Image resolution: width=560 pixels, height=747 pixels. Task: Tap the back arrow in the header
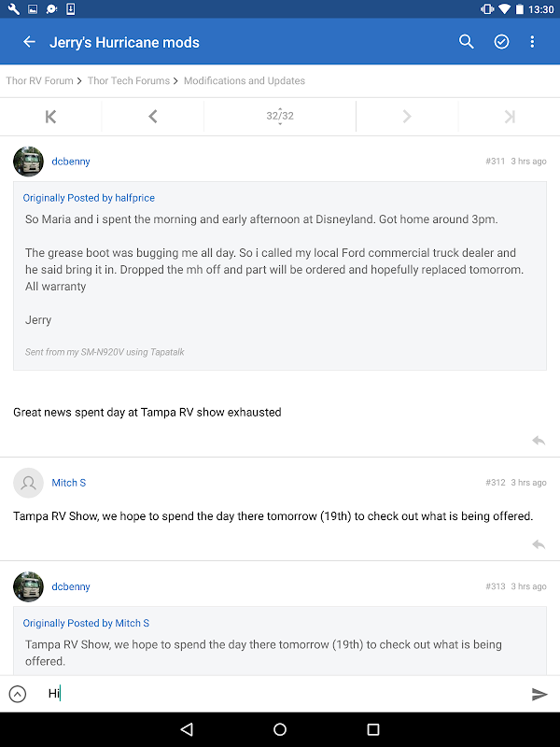[x=29, y=42]
